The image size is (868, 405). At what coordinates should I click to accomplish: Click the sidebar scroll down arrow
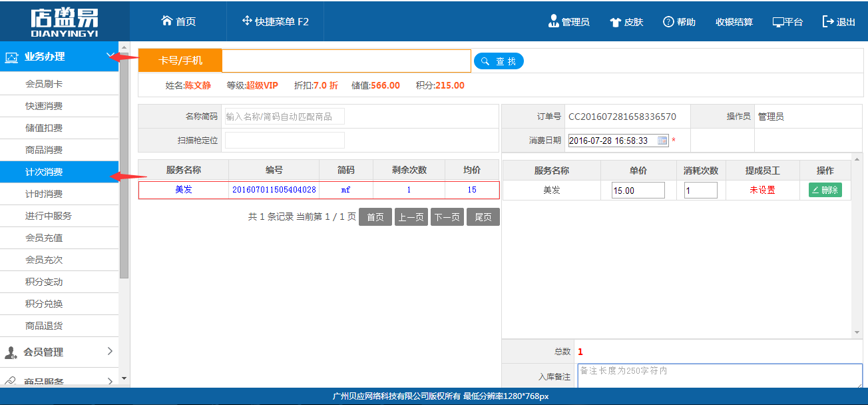click(124, 378)
